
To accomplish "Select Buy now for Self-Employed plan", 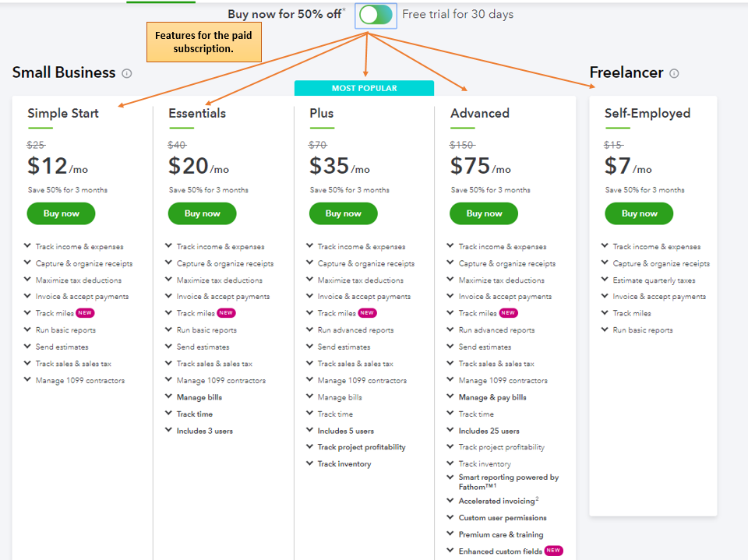I will point(639,213).
